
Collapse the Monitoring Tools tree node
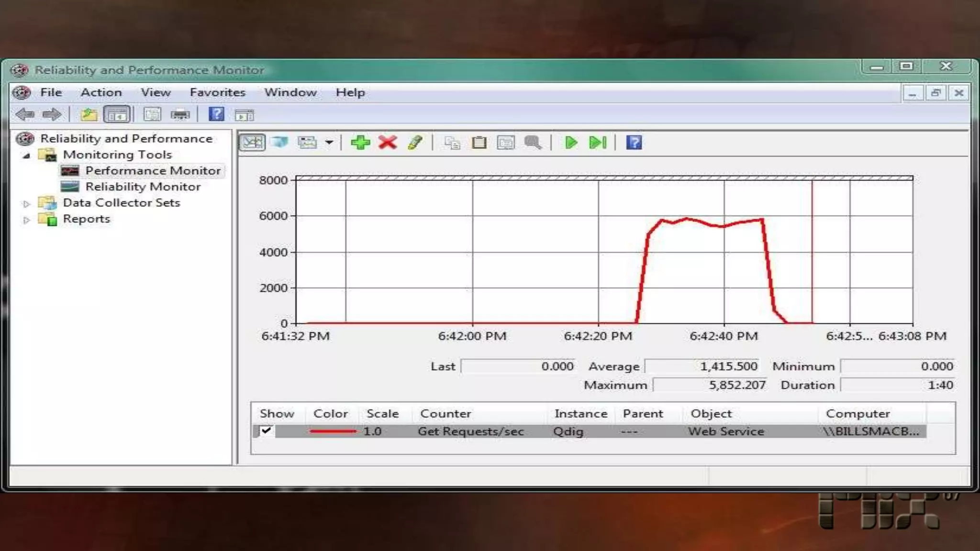point(27,155)
